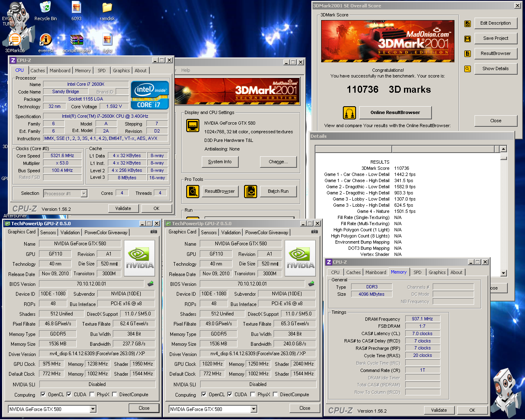
Task: Click the NVIDIA logo in right GPU-Z
Action: (x=300, y=258)
